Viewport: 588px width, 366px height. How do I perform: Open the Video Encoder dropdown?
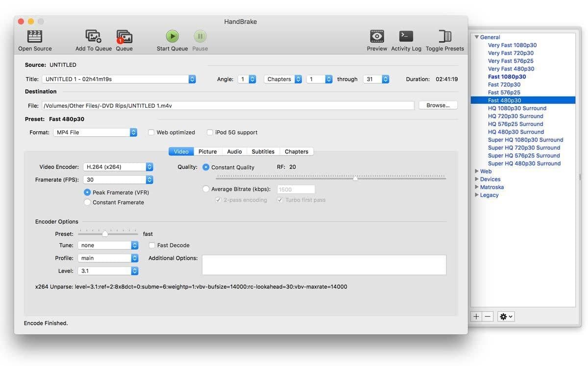pos(118,167)
